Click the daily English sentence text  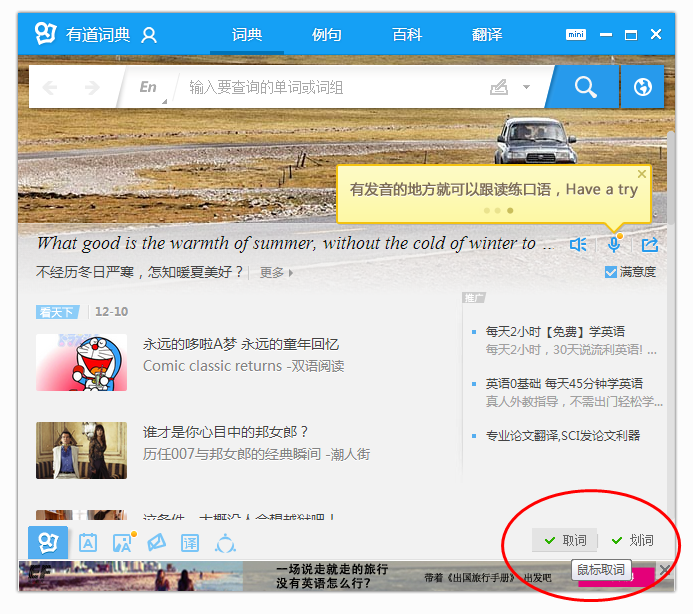(295, 243)
